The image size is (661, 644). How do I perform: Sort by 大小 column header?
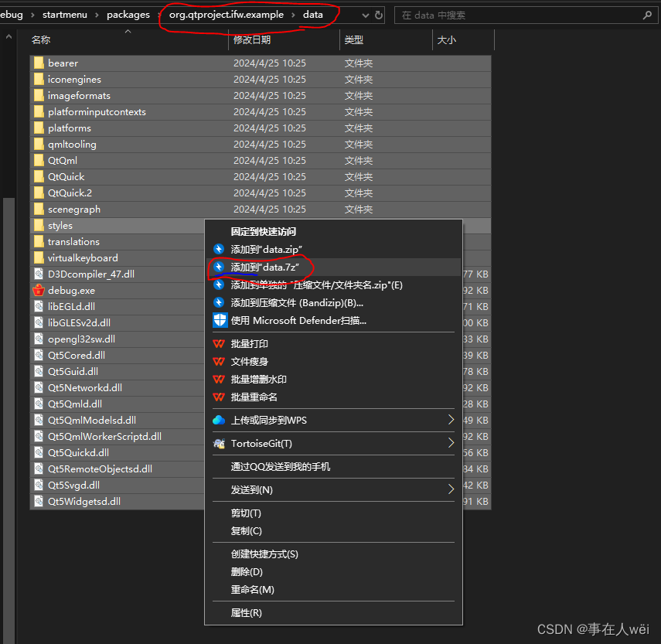point(463,40)
